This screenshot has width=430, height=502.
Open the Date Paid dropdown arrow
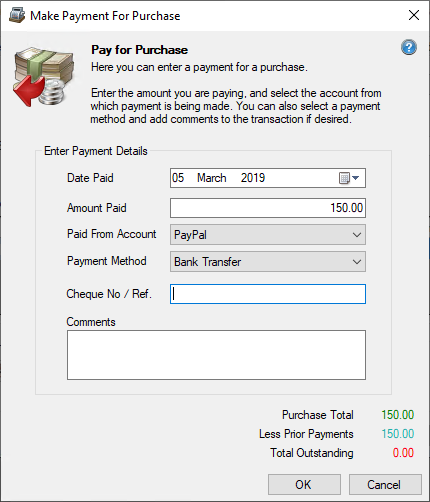click(x=355, y=178)
